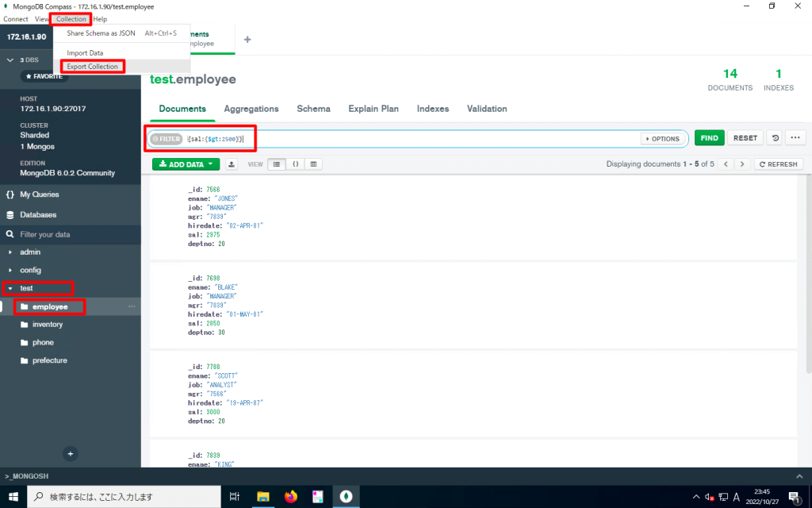Open recent query history
This screenshot has width=812, height=508.
click(775, 137)
